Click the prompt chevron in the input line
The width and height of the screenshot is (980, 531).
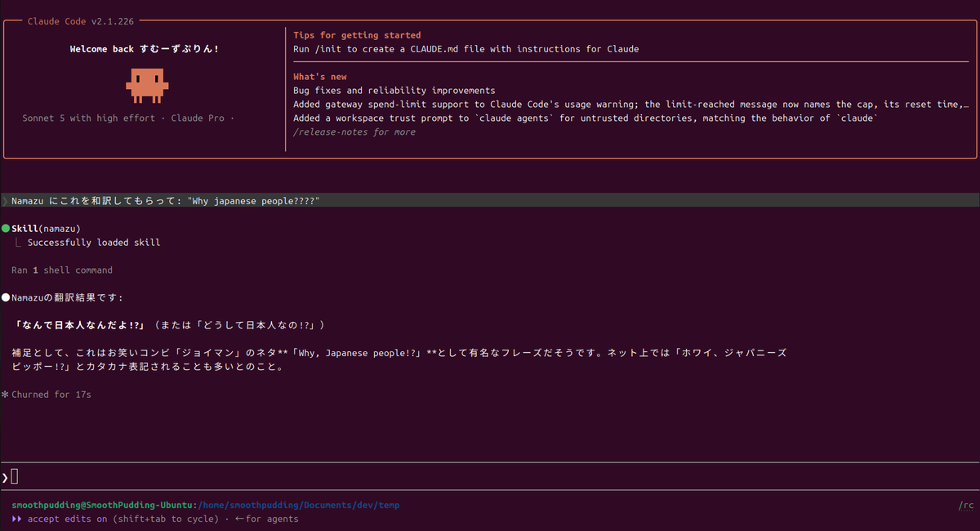pos(5,477)
